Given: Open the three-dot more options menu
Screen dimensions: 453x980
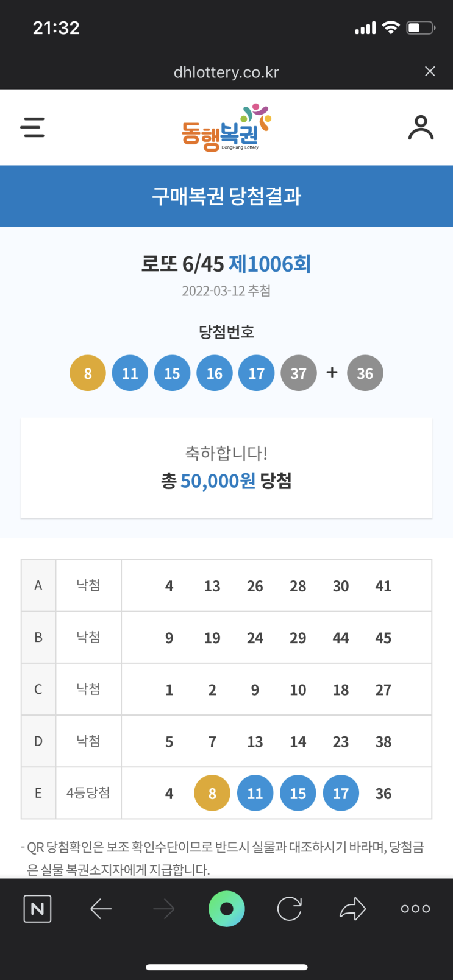Looking at the screenshot, I should tap(415, 909).
